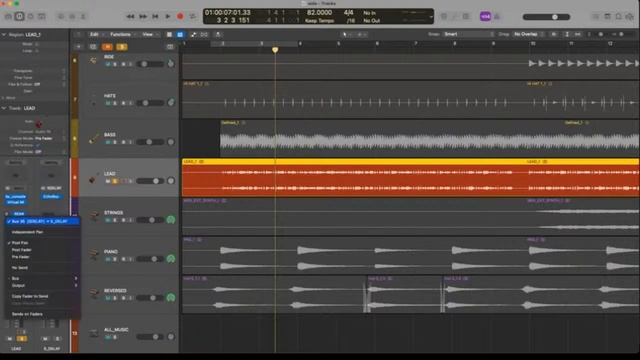Open the Smart Controls icon

tap(60, 17)
